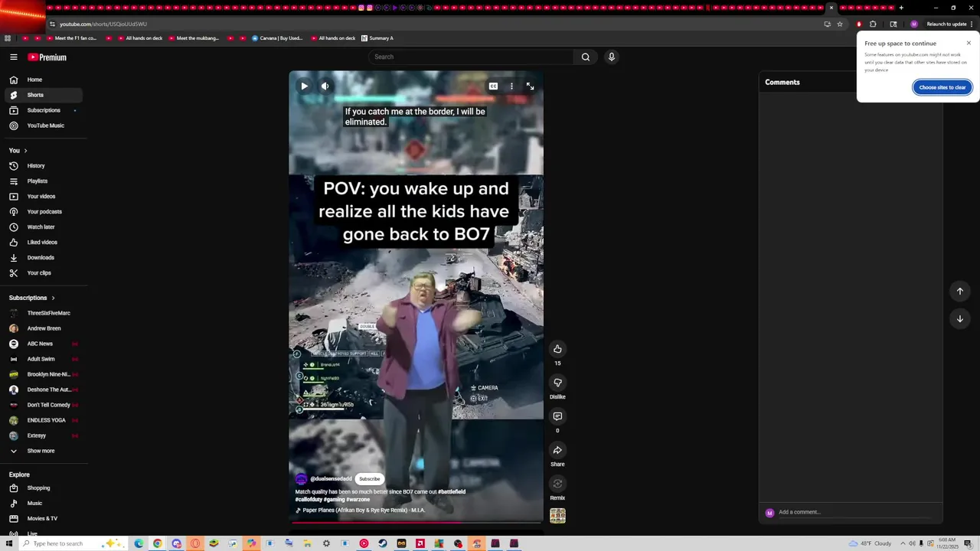Remix this Short
Screen dimensions: 980x551
557,484
